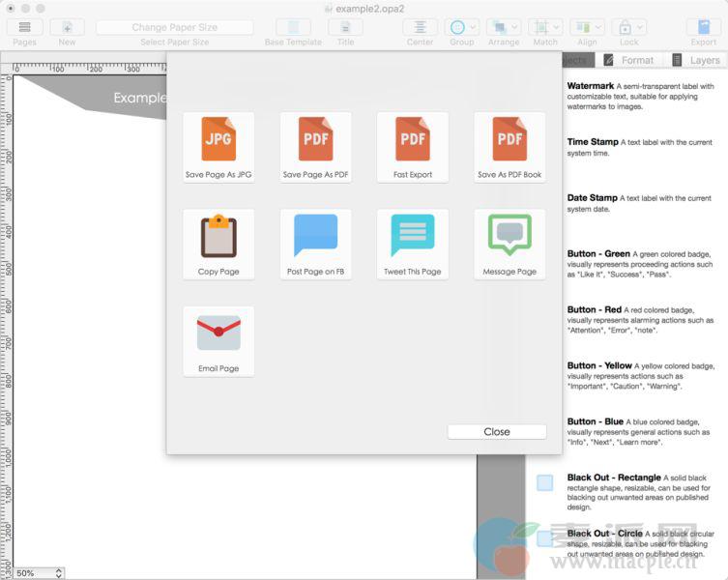Click the Email Page envelope icon
Viewport: 728px width, 580px height.
[x=218, y=333]
